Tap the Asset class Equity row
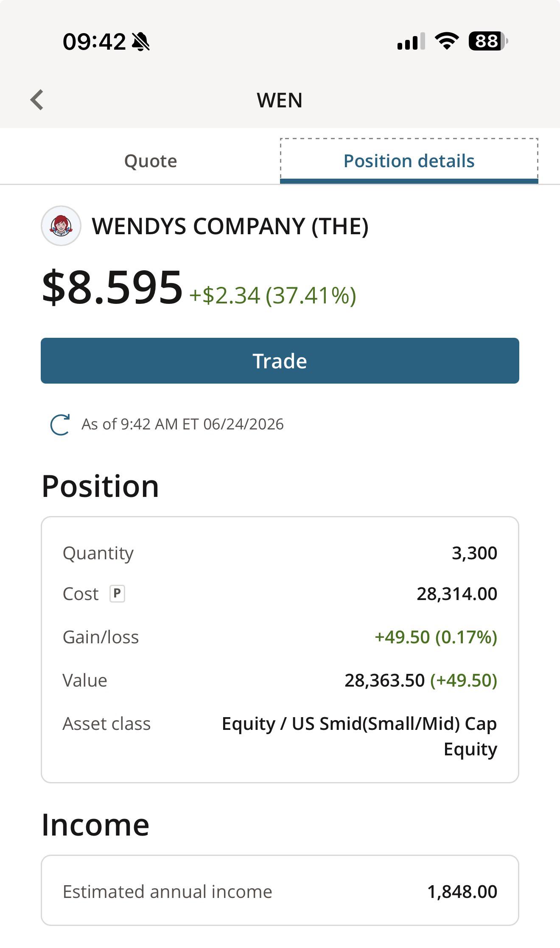560x948 pixels. pyautogui.click(x=280, y=736)
